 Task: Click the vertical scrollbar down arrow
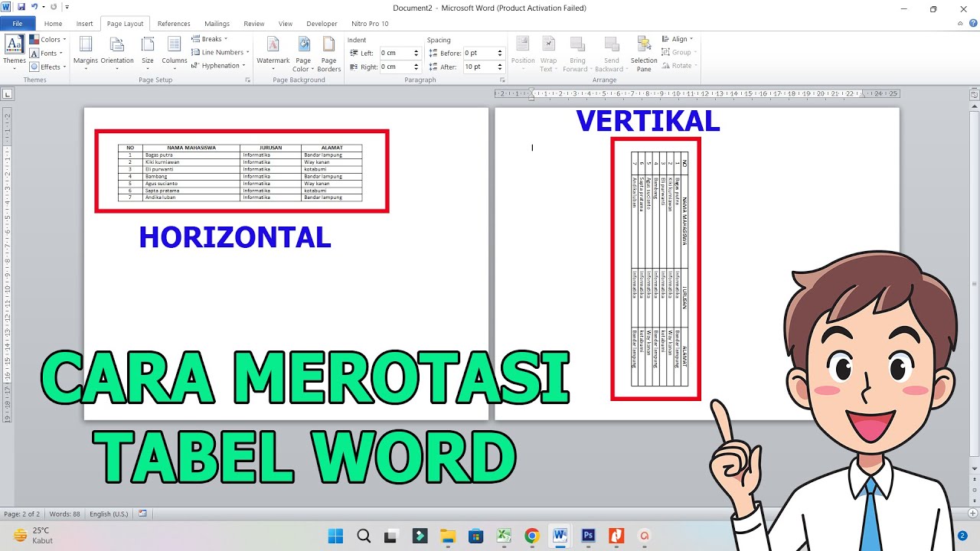[x=975, y=468]
